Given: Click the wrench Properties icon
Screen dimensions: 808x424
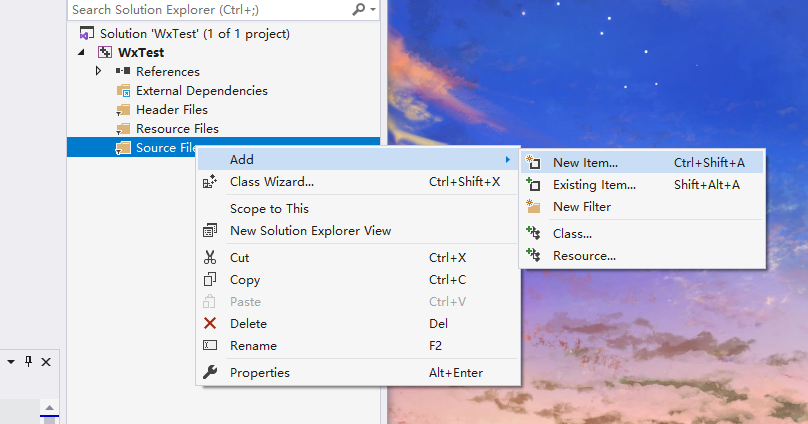Looking at the screenshot, I should click(x=210, y=372).
